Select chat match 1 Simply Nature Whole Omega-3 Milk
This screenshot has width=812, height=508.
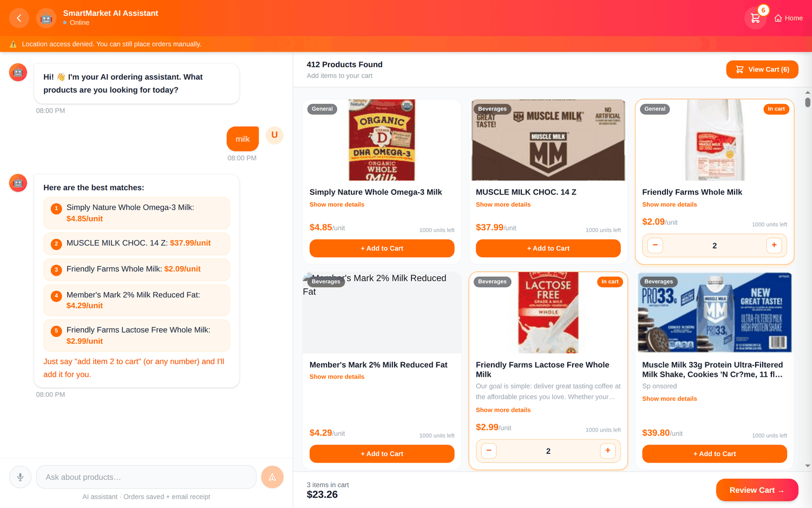pos(136,213)
